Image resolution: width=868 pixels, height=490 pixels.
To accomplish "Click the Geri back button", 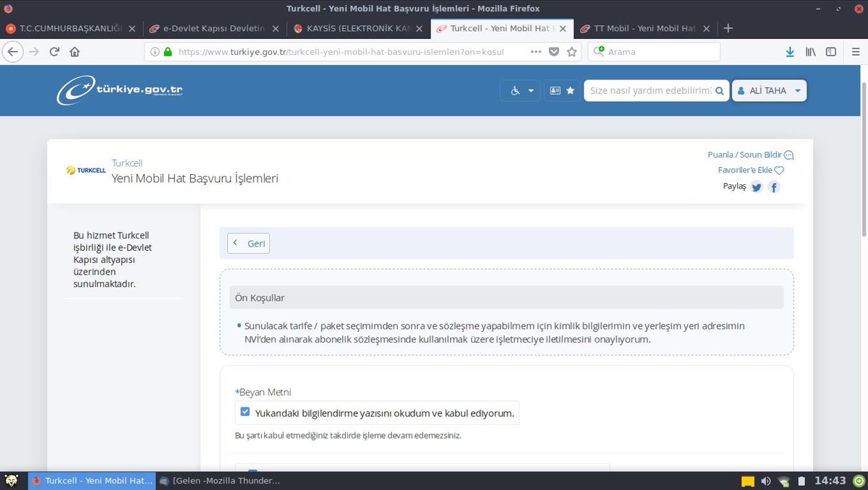I will pyautogui.click(x=248, y=244).
